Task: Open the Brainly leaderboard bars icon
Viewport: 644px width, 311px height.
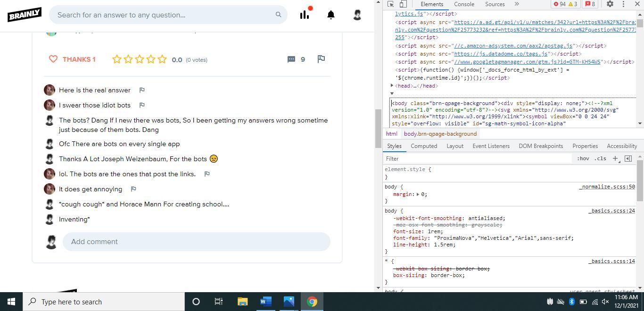Action: pyautogui.click(x=305, y=15)
